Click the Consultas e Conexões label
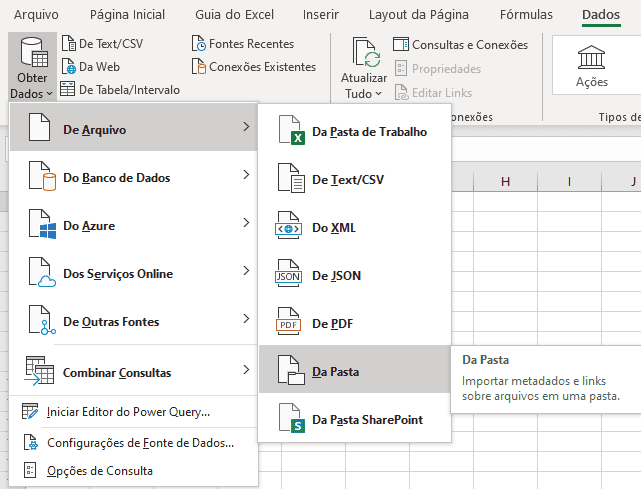Image resolution: width=641 pixels, height=489 pixels. (x=470, y=45)
